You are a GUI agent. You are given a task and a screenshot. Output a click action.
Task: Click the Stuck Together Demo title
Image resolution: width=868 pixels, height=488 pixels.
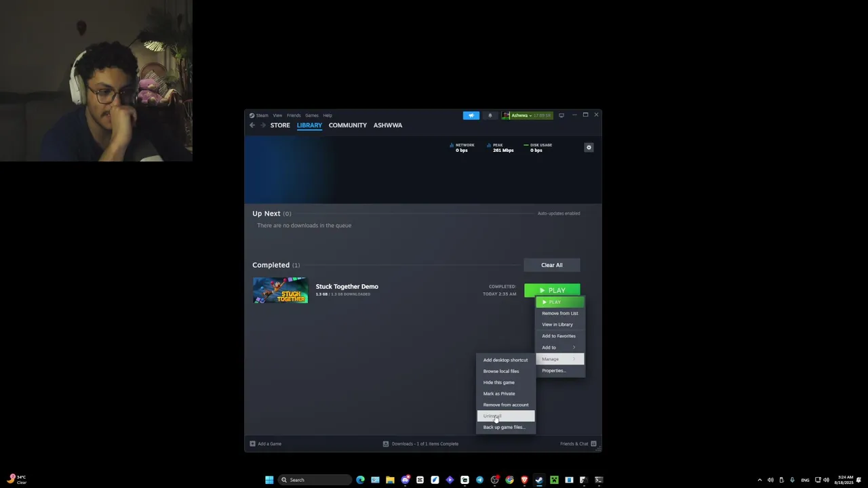(x=347, y=287)
